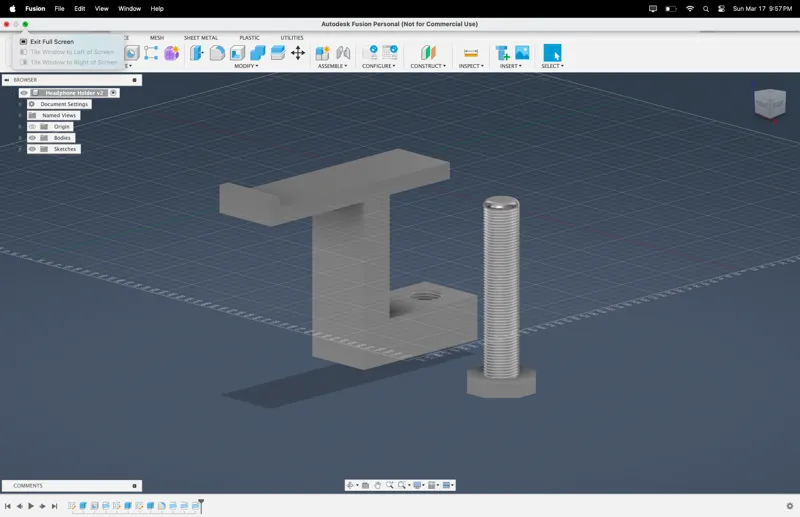Screen dimensions: 800x517
Task: Choose the Shell tool icon
Action: (237, 53)
